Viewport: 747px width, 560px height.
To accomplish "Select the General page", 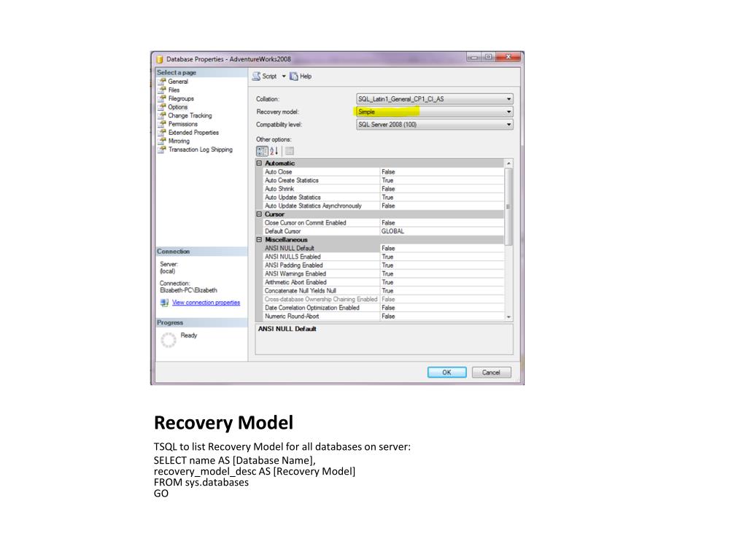I will (x=178, y=82).
